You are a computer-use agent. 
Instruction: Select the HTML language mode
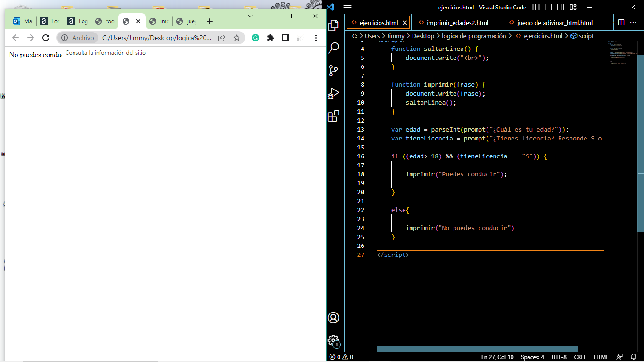[x=601, y=357]
